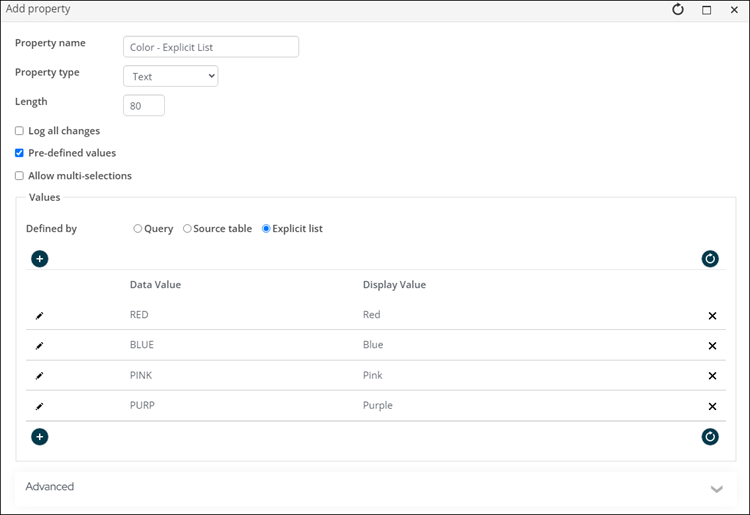Image resolution: width=750 pixels, height=515 pixels.
Task: Select the Query radio button
Action: (x=138, y=229)
